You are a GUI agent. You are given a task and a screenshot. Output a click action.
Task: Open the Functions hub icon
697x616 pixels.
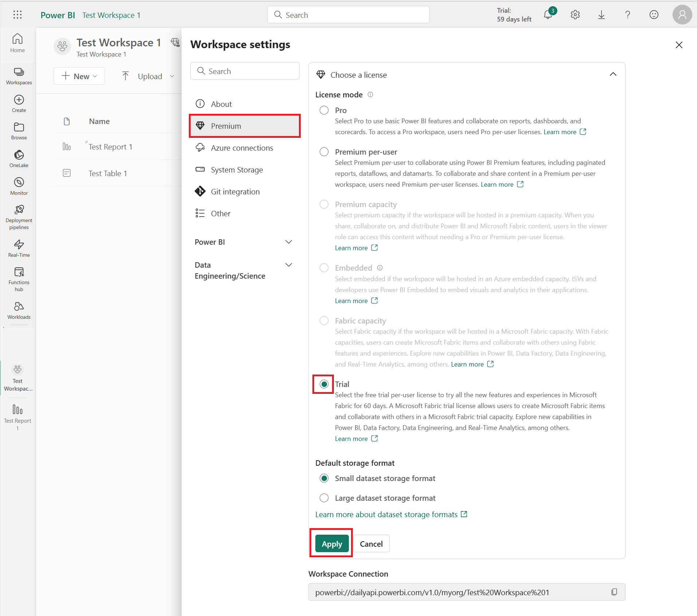19,279
